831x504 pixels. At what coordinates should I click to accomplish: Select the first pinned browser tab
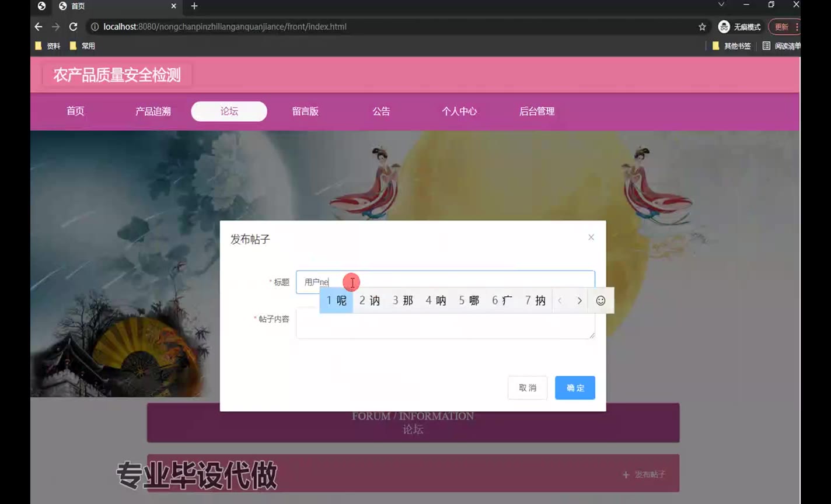[41, 6]
